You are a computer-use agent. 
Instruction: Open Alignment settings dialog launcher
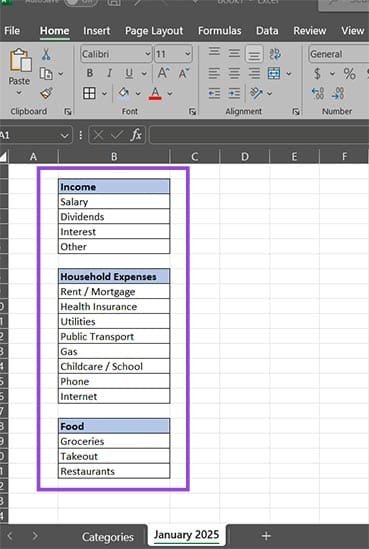296,112
